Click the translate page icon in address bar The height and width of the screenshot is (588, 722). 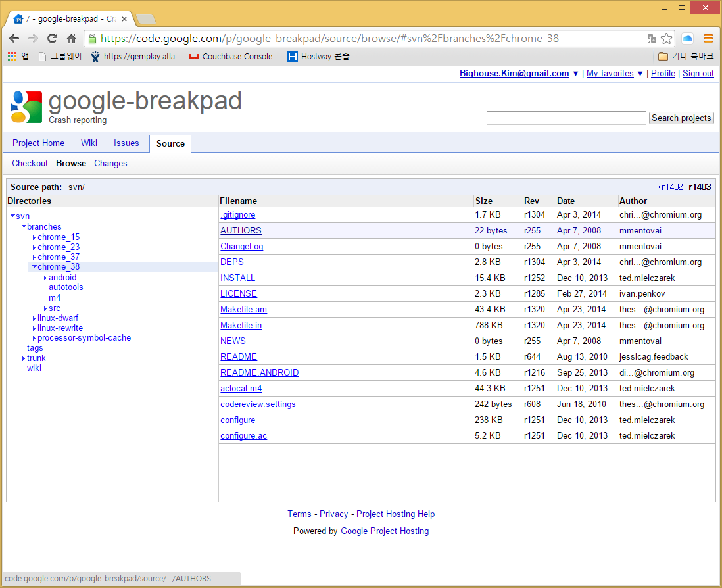(651, 39)
